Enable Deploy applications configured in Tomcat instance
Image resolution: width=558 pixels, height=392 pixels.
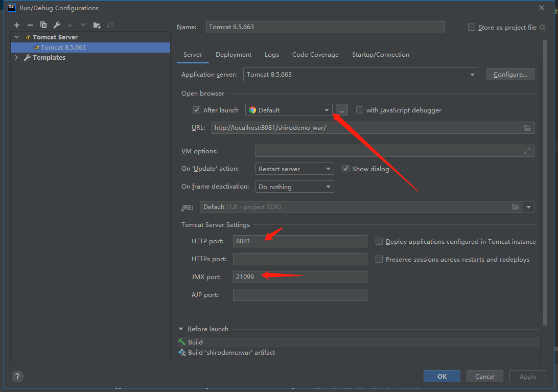tap(379, 241)
